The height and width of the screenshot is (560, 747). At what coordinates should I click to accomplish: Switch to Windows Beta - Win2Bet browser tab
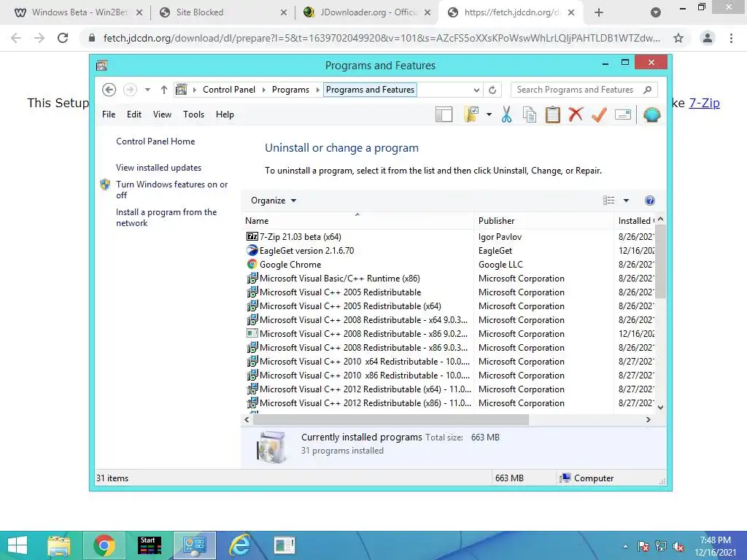click(x=79, y=12)
